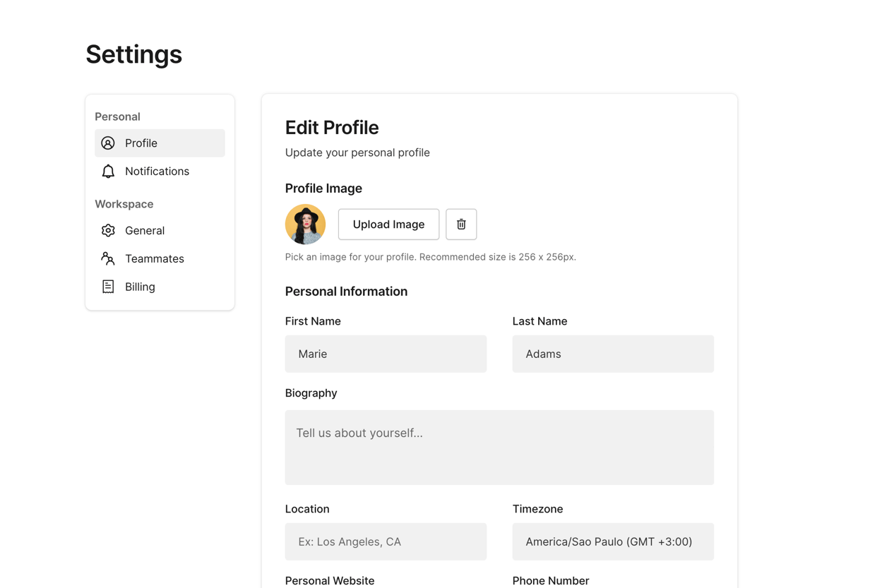Image resolution: width=870 pixels, height=588 pixels.
Task: Open Notifications settings from sidebar text
Action: pyautogui.click(x=157, y=172)
